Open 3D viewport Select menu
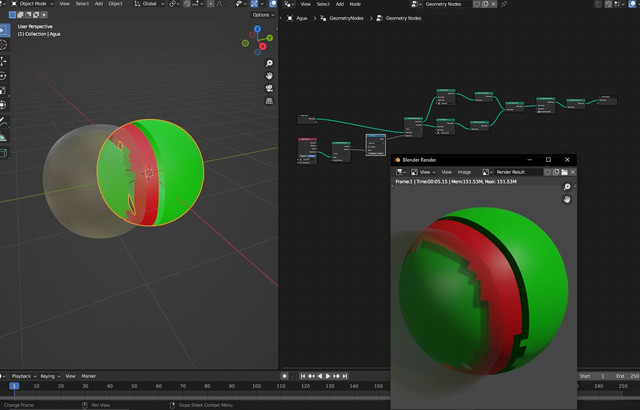This screenshot has height=410, width=640. [82, 4]
